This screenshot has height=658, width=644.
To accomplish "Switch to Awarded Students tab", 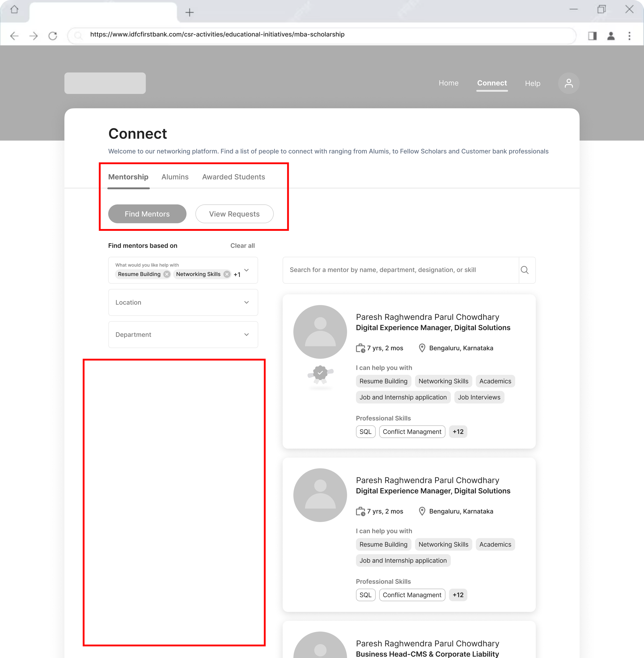I will 233,177.
